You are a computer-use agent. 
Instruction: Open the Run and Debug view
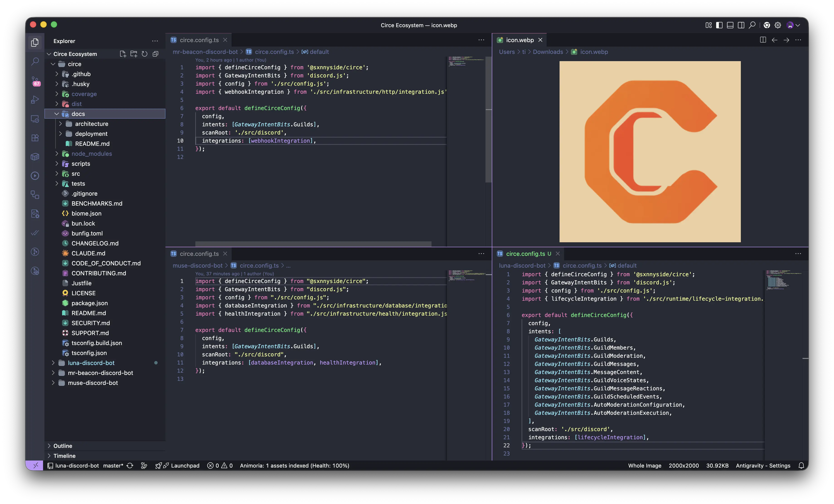coord(35,100)
